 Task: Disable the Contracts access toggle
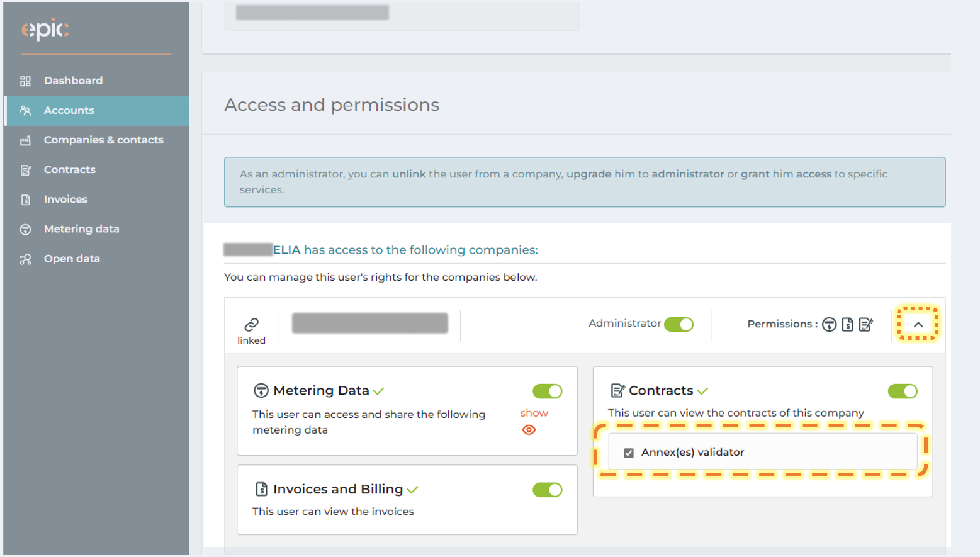click(x=903, y=391)
